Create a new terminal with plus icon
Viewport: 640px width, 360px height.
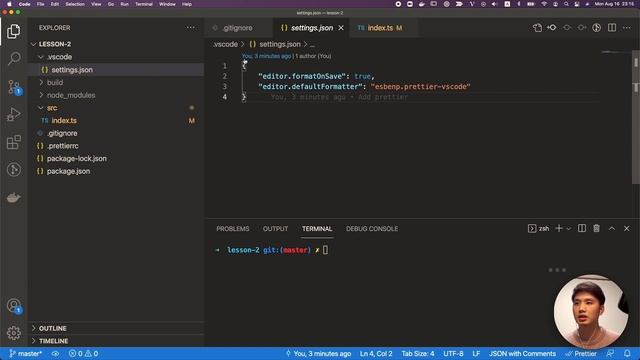coord(559,228)
